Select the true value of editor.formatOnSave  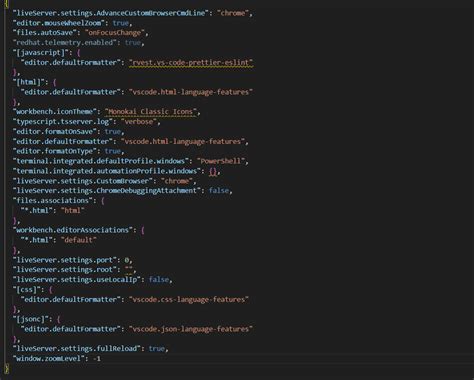pos(113,131)
